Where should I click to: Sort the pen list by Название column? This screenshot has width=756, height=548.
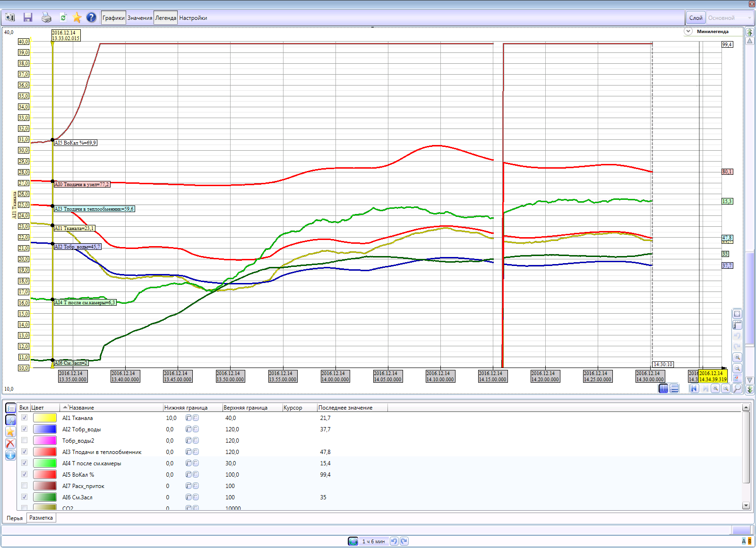[81, 407]
